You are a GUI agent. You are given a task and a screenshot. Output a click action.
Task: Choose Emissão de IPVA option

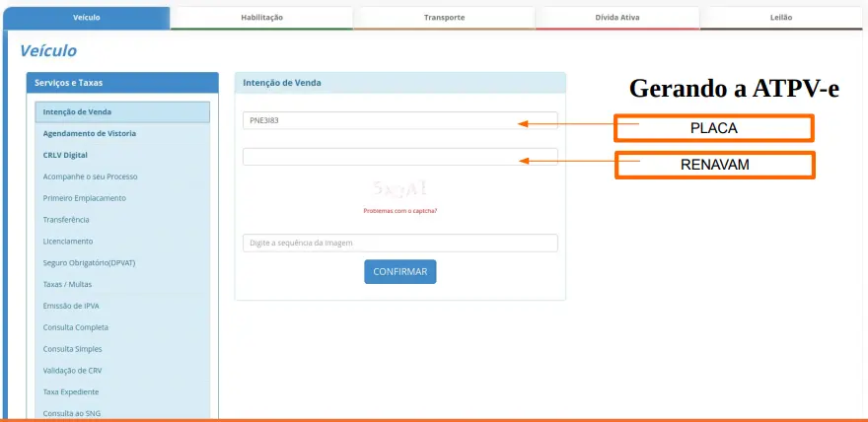coord(71,306)
